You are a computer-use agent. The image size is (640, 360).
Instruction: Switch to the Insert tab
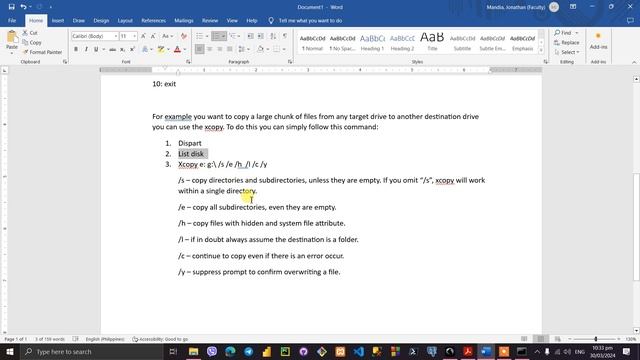click(58, 20)
